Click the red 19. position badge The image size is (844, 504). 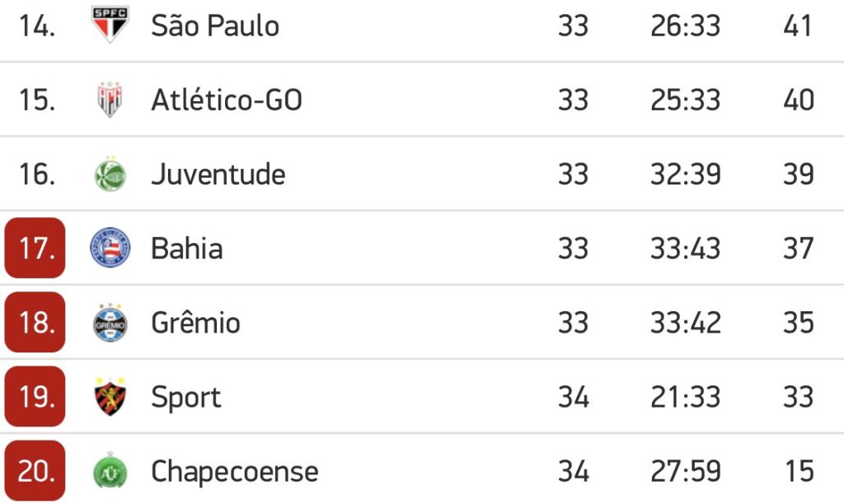point(35,397)
